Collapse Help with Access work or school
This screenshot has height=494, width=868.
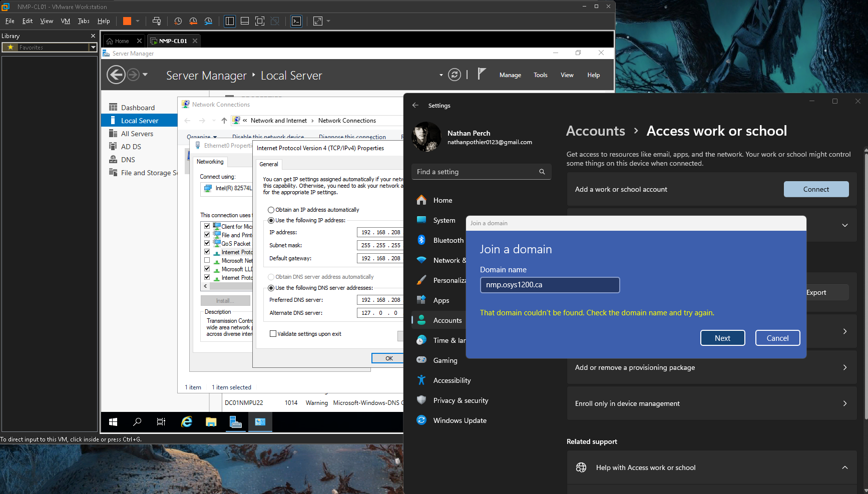coord(844,467)
